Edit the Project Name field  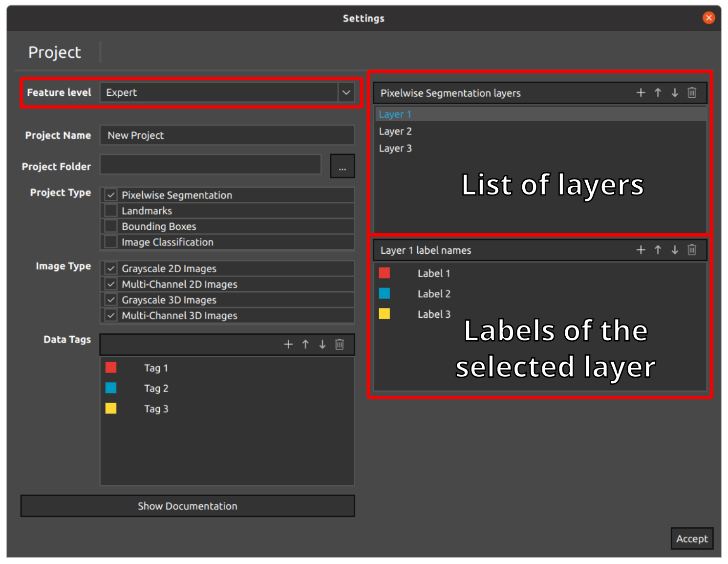coord(227,135)
